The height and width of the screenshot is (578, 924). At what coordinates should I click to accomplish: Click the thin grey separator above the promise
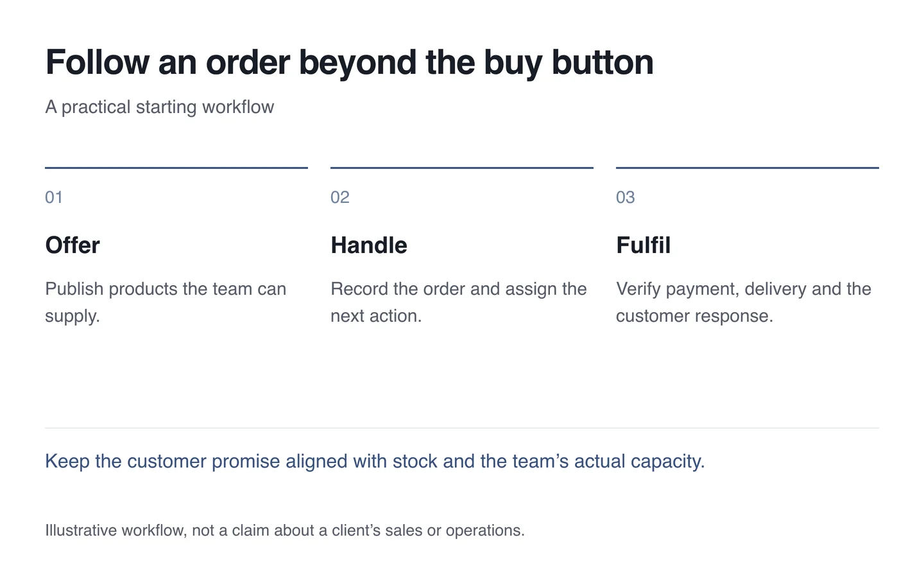point(462,428)
